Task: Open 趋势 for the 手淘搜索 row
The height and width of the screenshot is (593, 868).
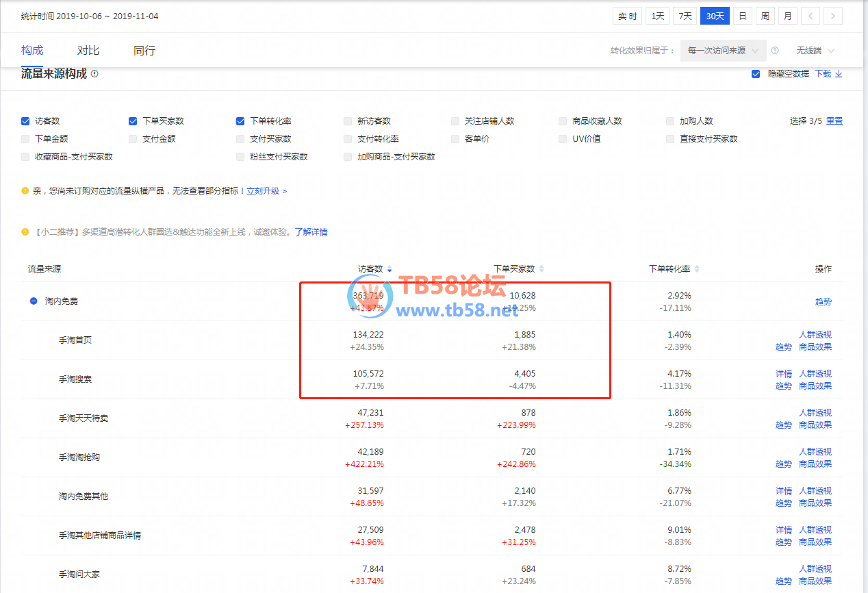Action: pyautogui.click(x=784, y=386)
